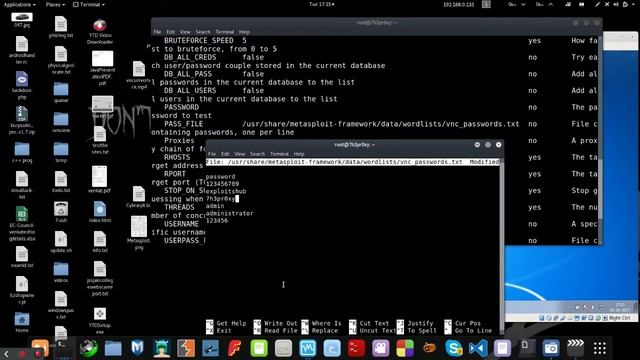This screenshot has height=360, width=640.
Task: Open the Metasploit icon in the dock
Action: pyautogui.click(x=138, y=348)
